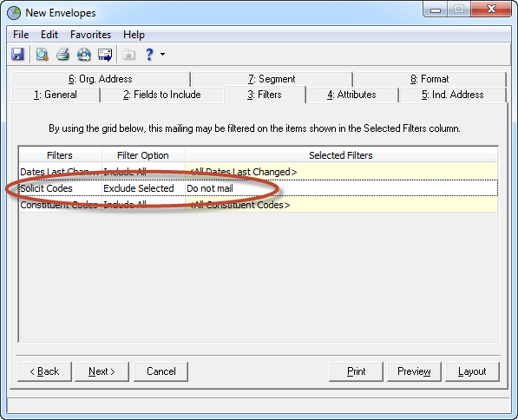Click the New Envelopes title bar app icon
The image size is (518, 420).
pos(14,13)
